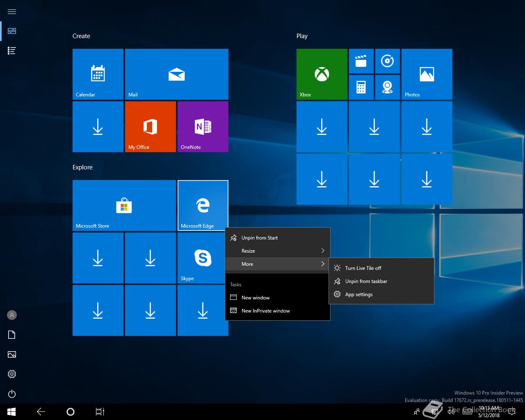This screenshot has height=420, width=525.
Task: Expand the Resize submenu
Action: tap(278, 251)
